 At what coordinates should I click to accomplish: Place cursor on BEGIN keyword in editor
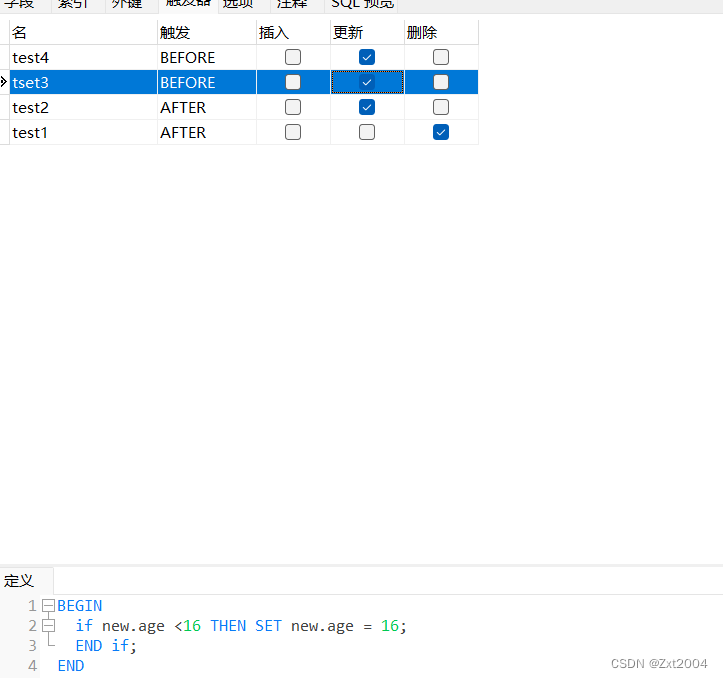click(79, 606)
